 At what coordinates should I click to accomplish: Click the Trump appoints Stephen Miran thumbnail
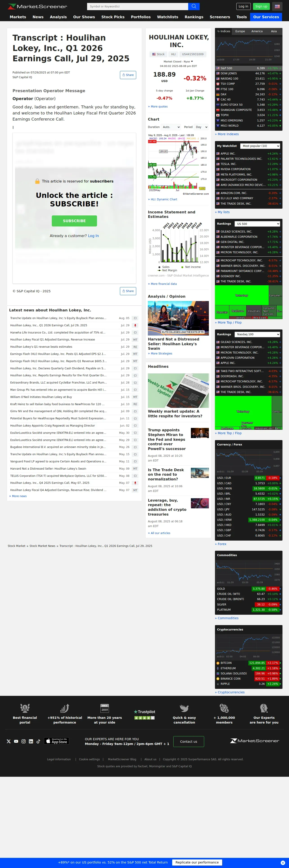point(200,433)
